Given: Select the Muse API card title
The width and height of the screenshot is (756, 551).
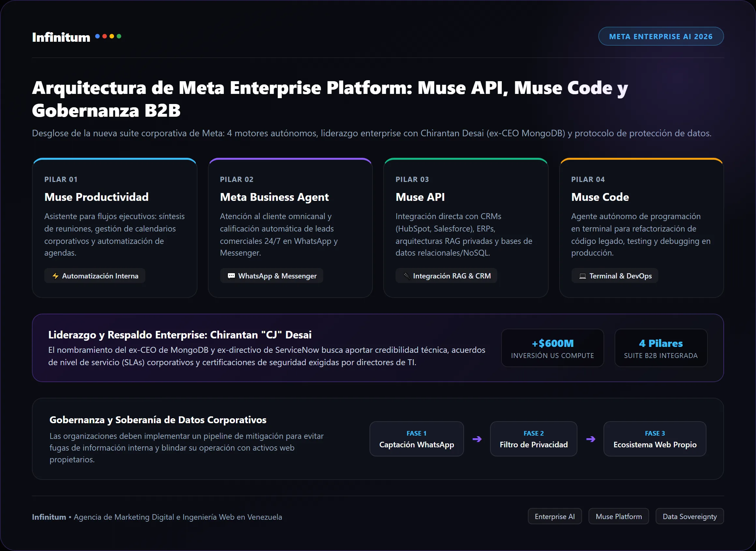Looking at the screenshot, I should 420,197.
